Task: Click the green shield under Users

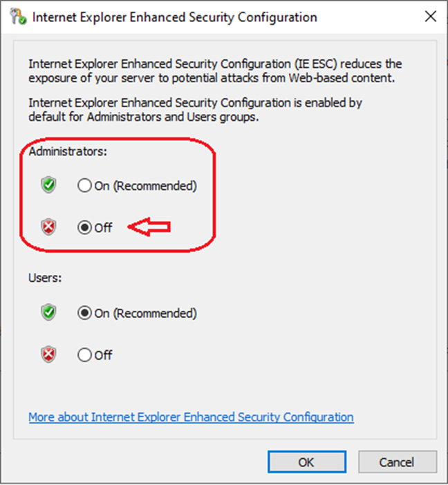Action: click(x=48, y=313)
